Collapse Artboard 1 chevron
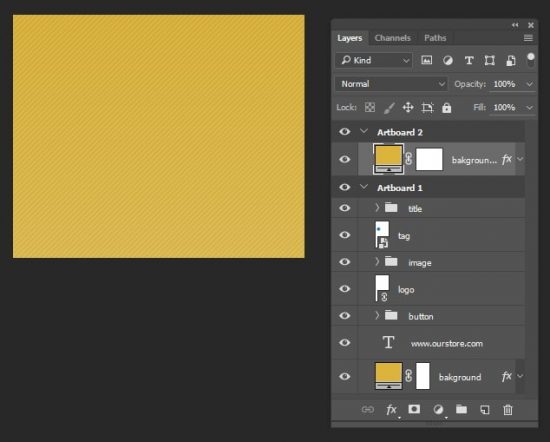This screenshot has height=442, width=550. coord(364,187)
